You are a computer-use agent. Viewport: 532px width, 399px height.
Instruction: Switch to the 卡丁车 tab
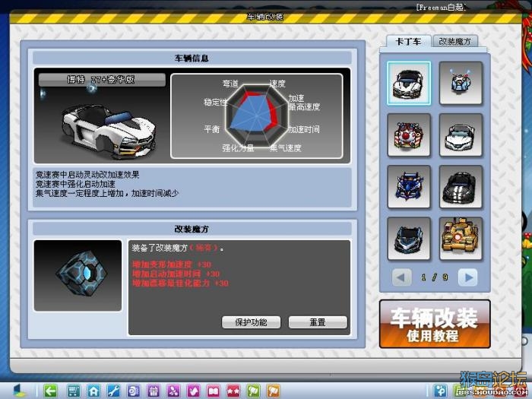409,41
